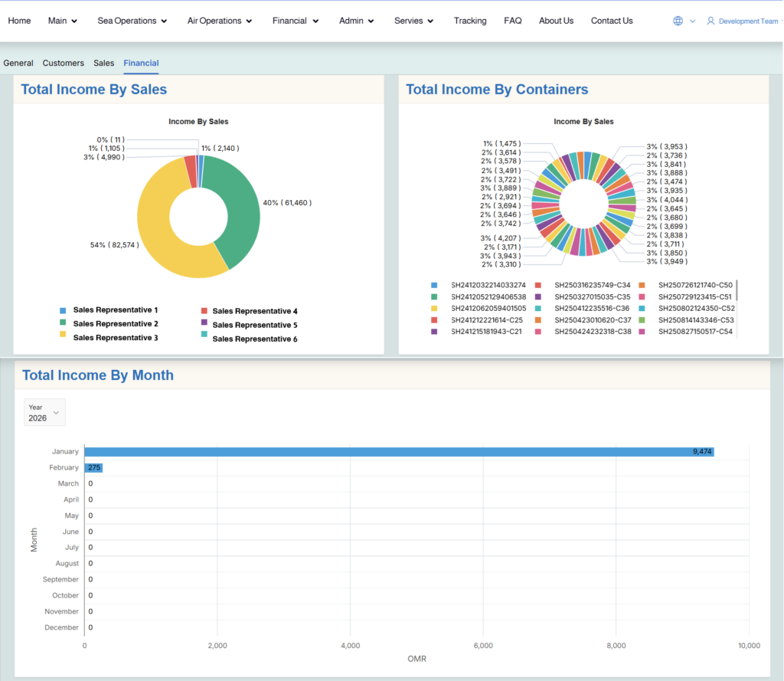784x681 pixels.
Task: Click the FAQ link
Action: click(513, 21)
